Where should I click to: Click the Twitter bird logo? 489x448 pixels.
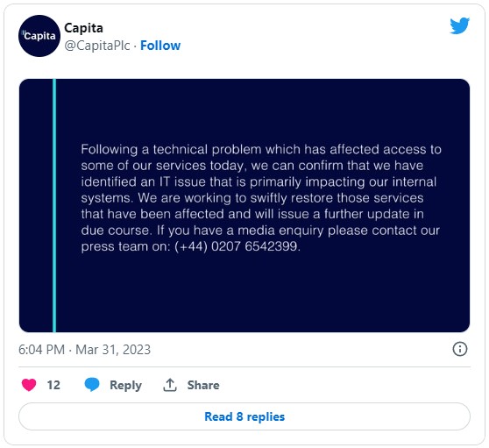(x=459, y=25)
